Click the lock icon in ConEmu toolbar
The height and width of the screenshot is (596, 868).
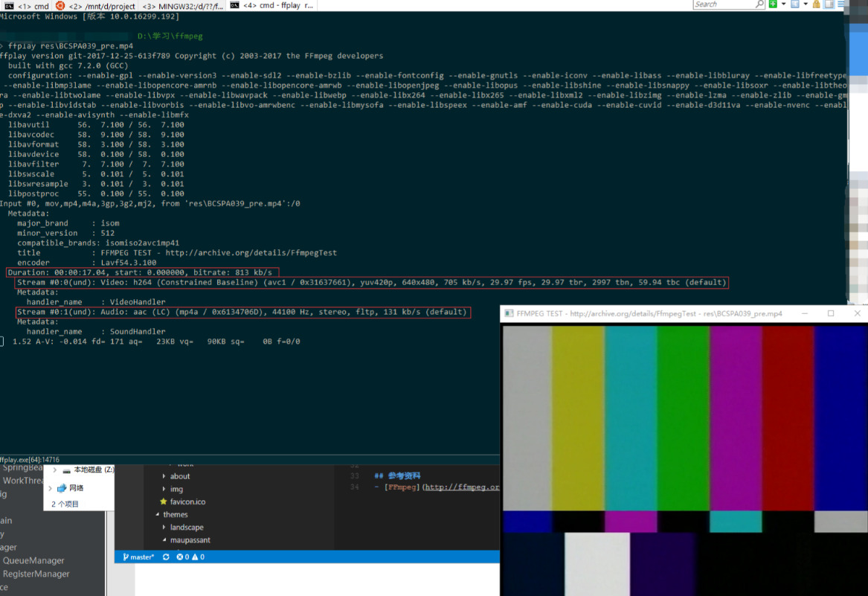click(817, 4)
